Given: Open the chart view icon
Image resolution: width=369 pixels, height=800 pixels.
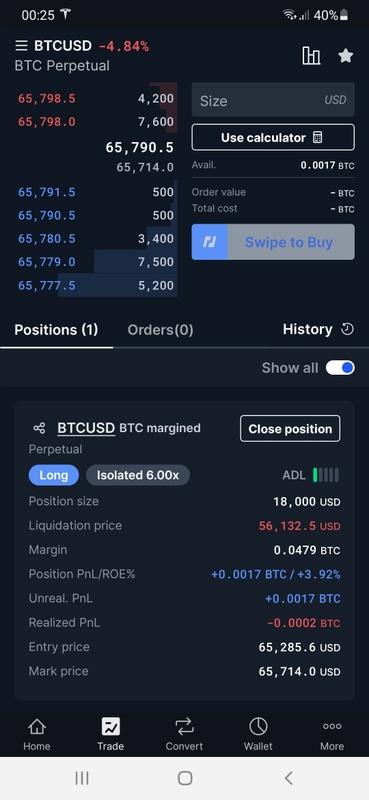Looking at the screenshot, I should (311, 56).
